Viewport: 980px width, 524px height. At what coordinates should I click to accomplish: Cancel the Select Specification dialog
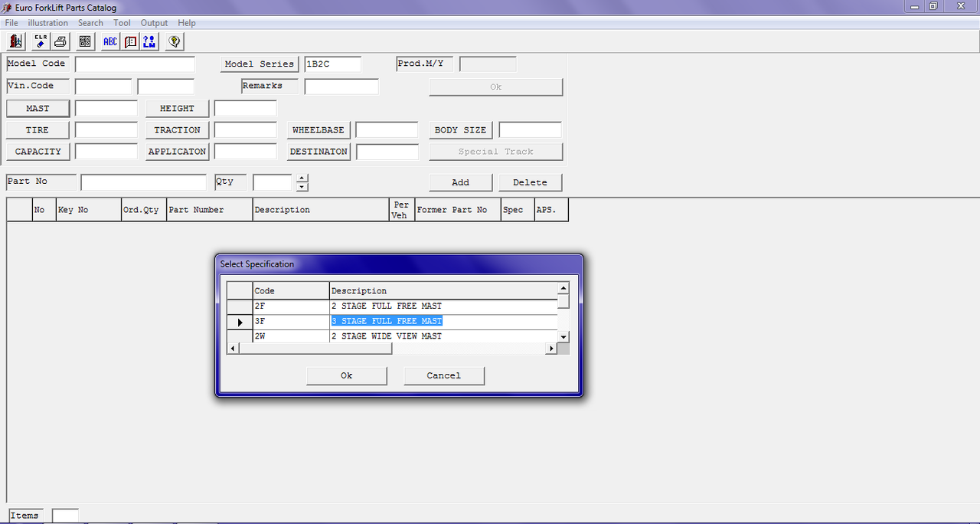click(x=444, y=375)
